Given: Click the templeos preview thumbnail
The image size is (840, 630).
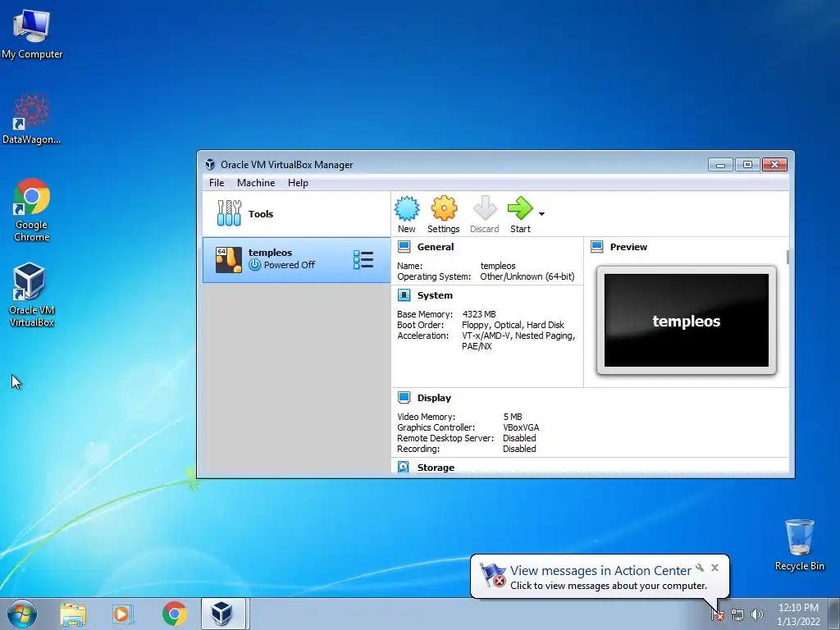Looking at the screenshot, I should (687, 321).
